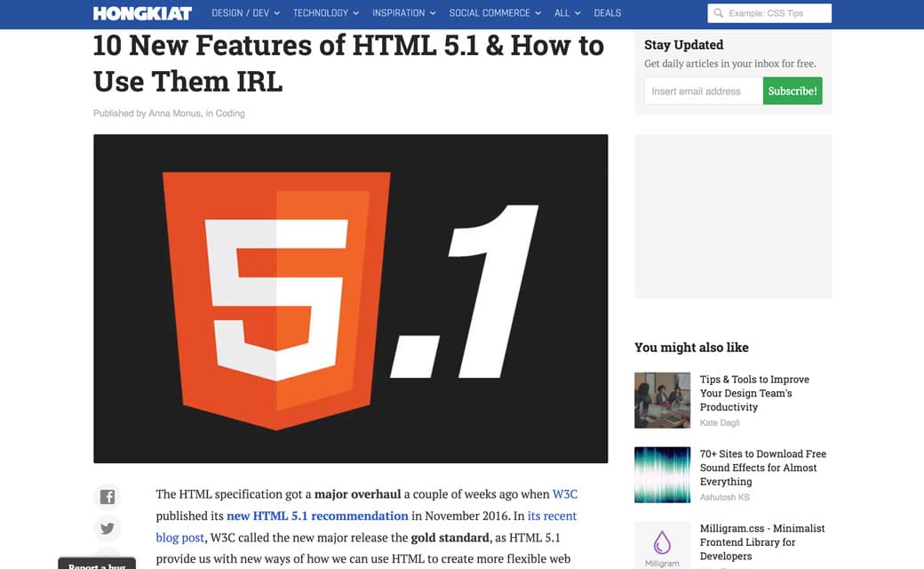Viewport: 924px width, 569px height.
Task: Click the HTML 5.1 hero image
Action: (350, 298)
